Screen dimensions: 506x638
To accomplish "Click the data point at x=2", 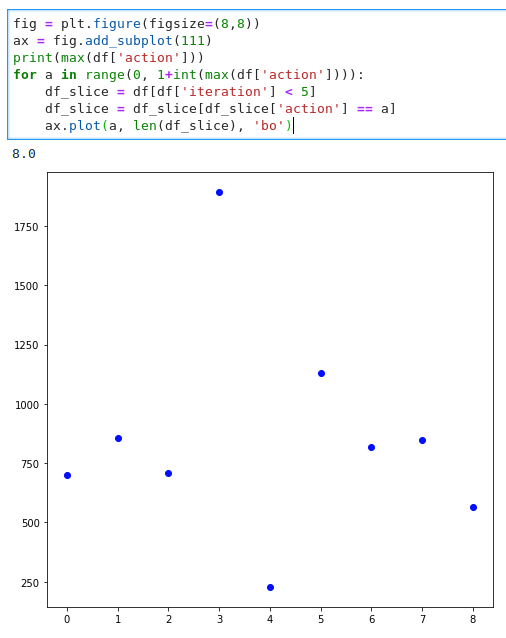I will click(168, 473).
